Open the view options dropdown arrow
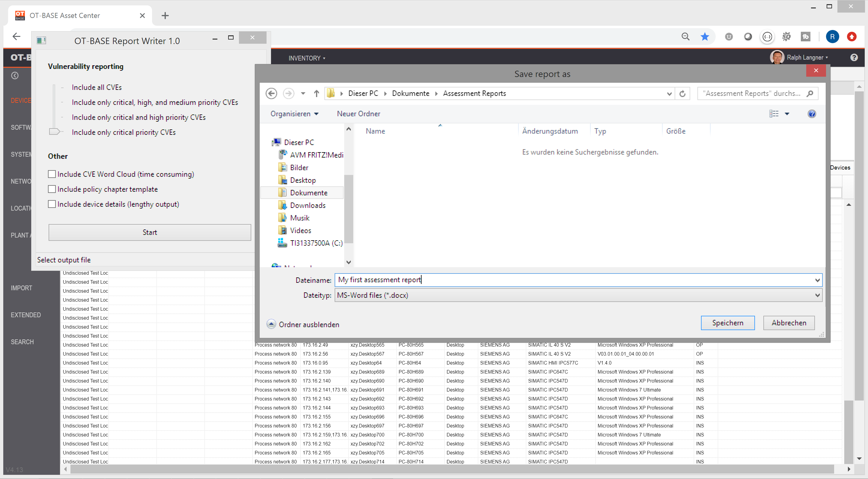 (x=787, y=114)
